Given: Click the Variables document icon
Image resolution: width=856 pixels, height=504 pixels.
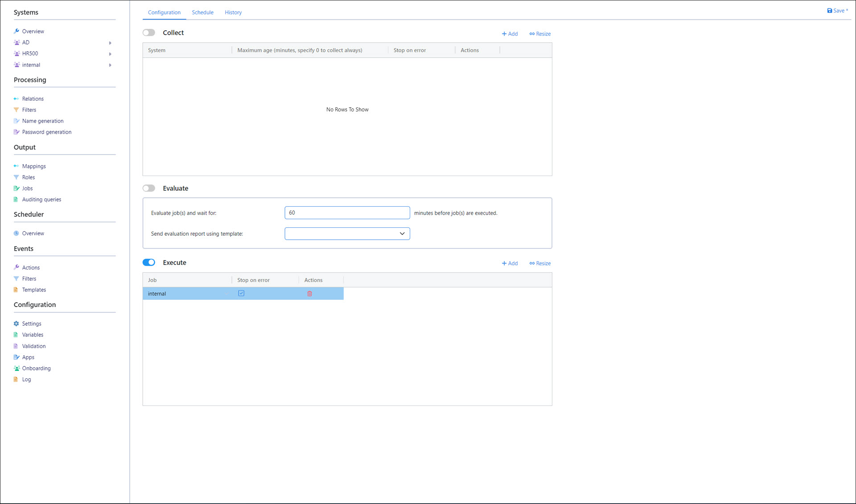Looking at the screenshot, I should 16,335.
